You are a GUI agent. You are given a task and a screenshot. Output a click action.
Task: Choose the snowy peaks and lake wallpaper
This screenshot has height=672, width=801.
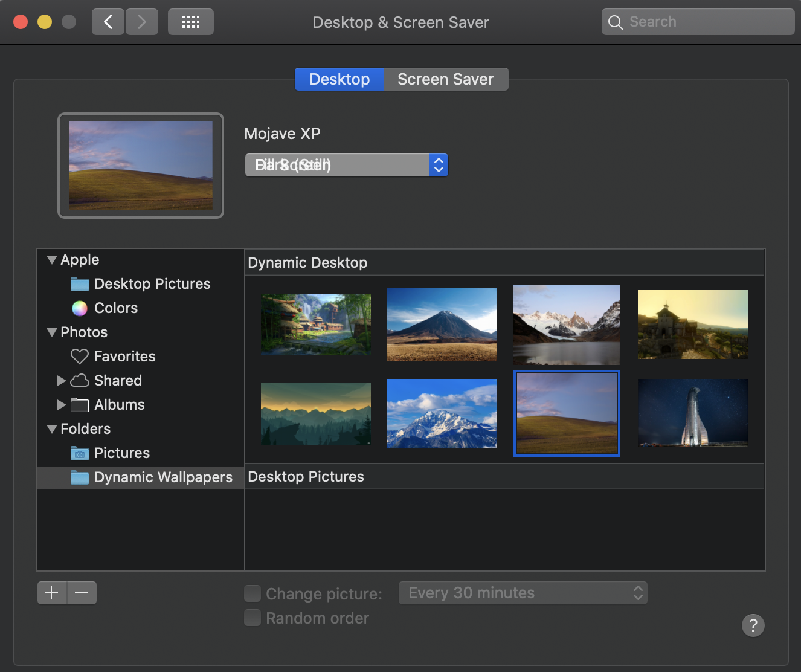click(x=567, y=325)
